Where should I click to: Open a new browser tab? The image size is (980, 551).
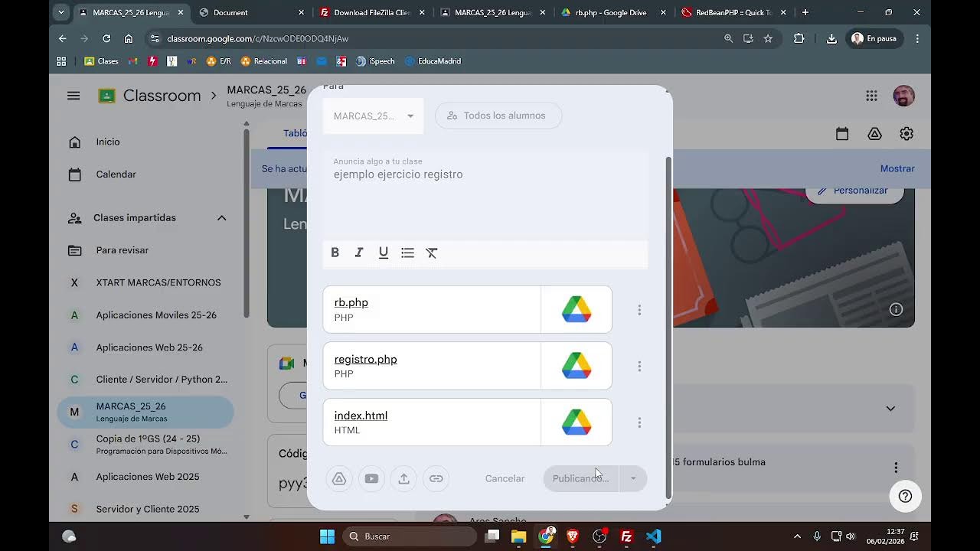coord(805,12)
